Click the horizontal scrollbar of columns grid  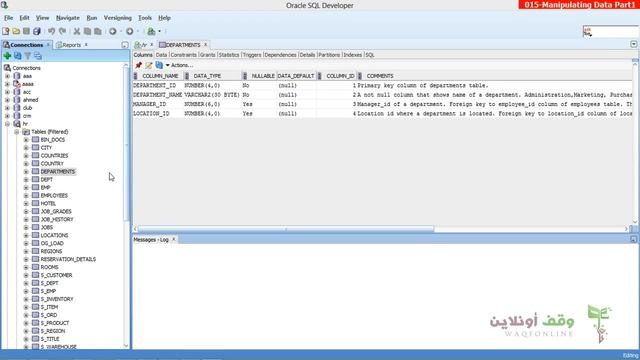[286, 229]
